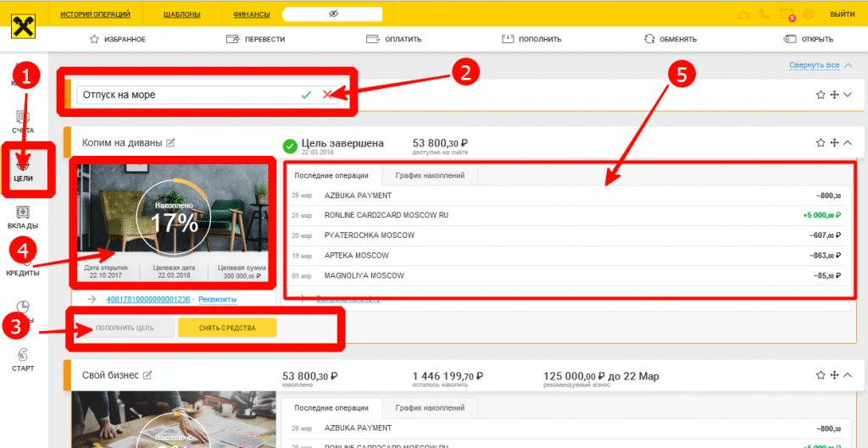868x448 pixels.
Task: Star the 'Свой бизнес' goal as favorite
Action: (x=820, y=375)
